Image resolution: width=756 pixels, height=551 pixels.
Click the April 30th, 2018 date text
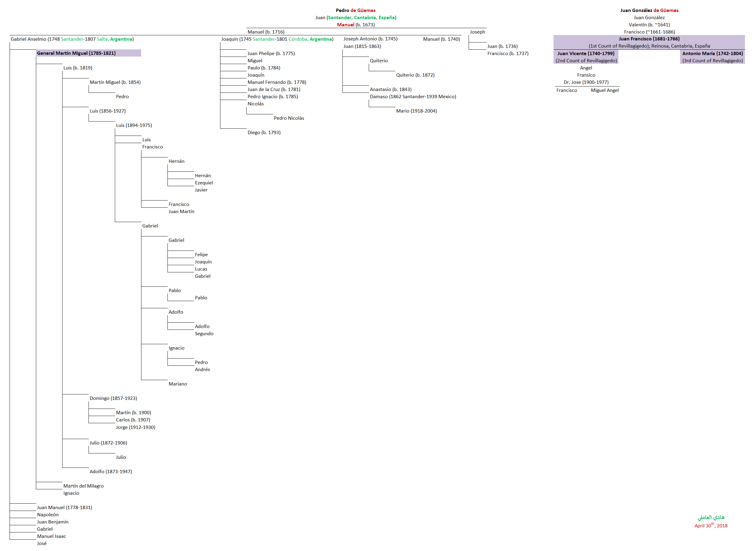pyautogui.click(x=711, y=526)
